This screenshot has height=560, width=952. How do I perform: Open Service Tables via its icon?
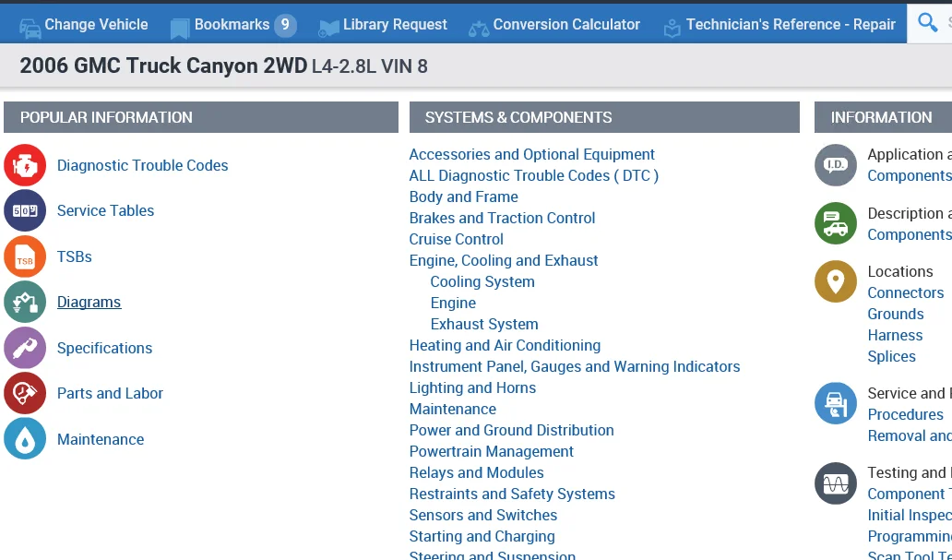click(24, 210)
